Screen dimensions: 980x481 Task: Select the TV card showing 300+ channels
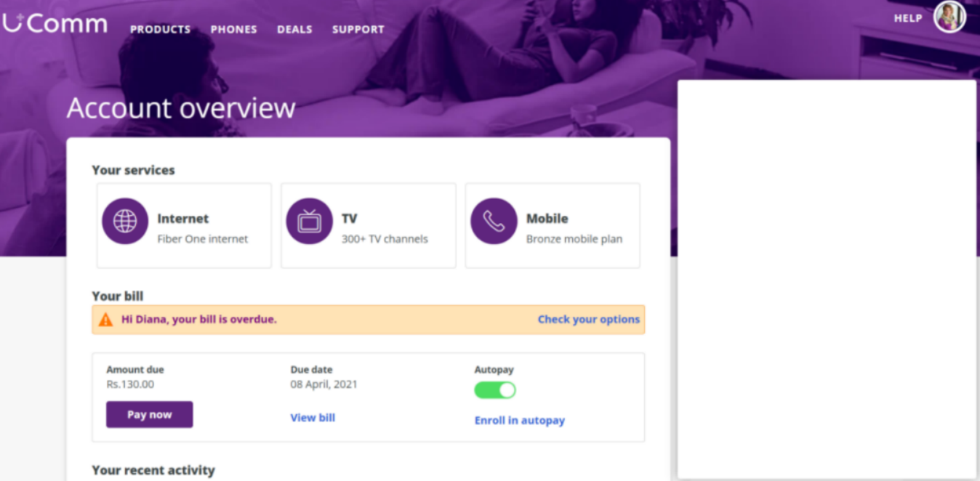click(368, 226)
